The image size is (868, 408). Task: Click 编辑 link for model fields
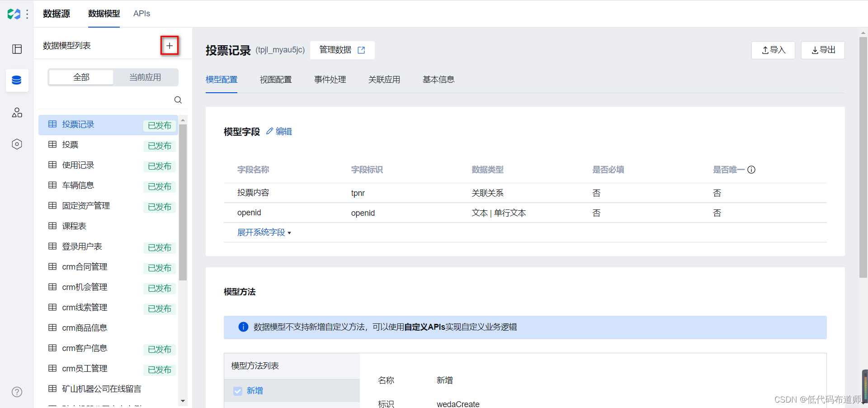click(283, 131)
